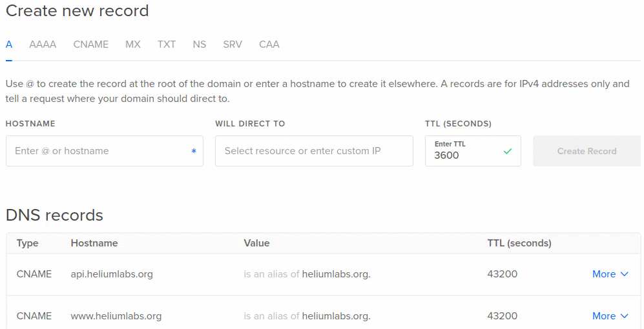644x329 pixels.
Task: Open the Will Direct To resource selector
Action: (x=314, y=151)
